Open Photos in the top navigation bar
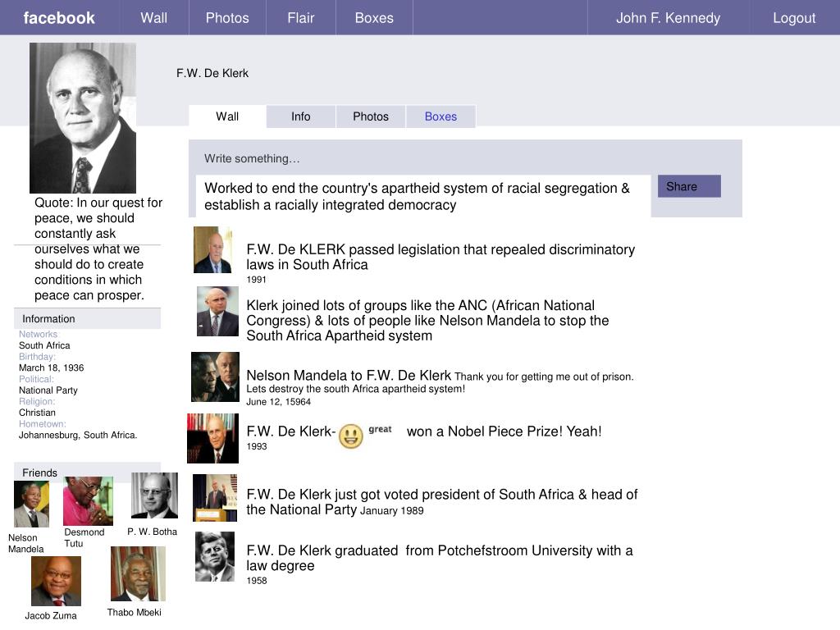This screenshot has width=840, height=630. pyautogui.click(x=227, y=18)
